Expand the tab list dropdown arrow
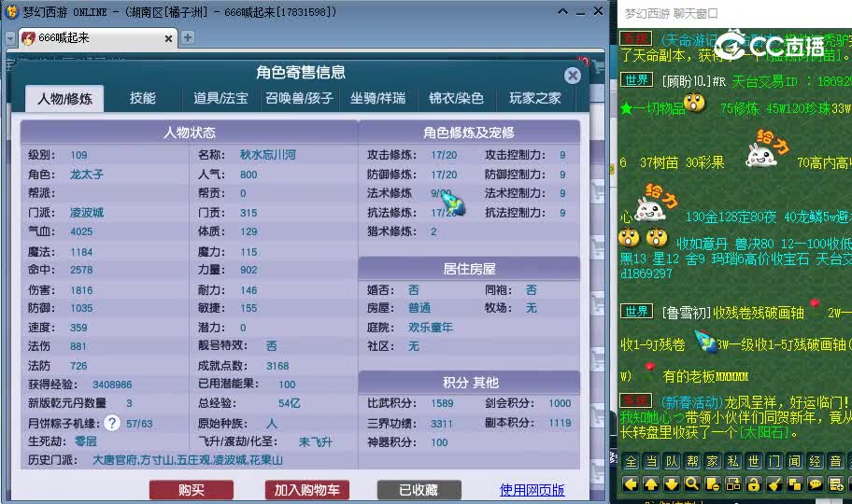The height and width of the screenshot is (504, 852). coord(10,38)
